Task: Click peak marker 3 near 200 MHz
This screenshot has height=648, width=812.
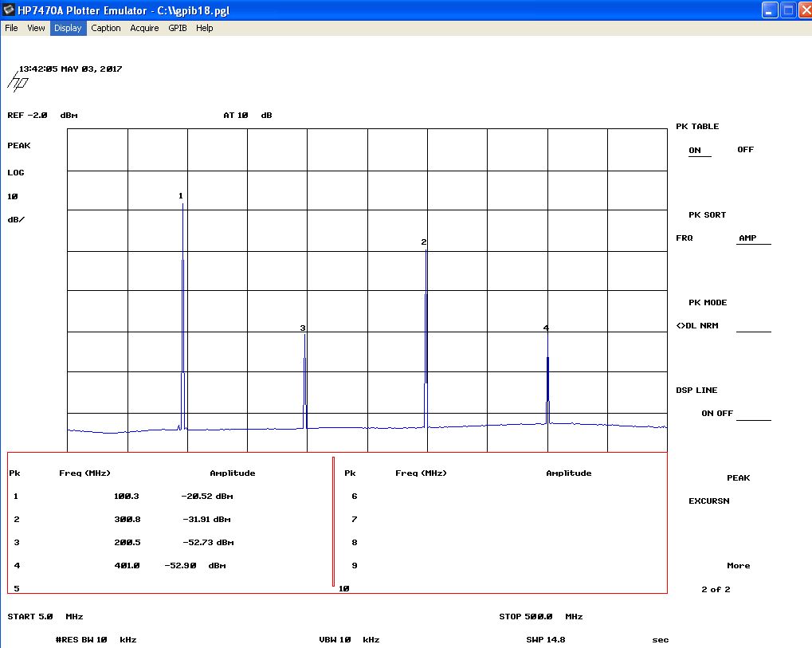Action: pos(303,328)
